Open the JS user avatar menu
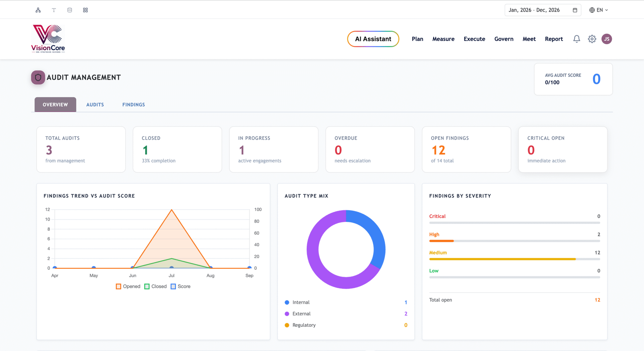 [607, 39]
